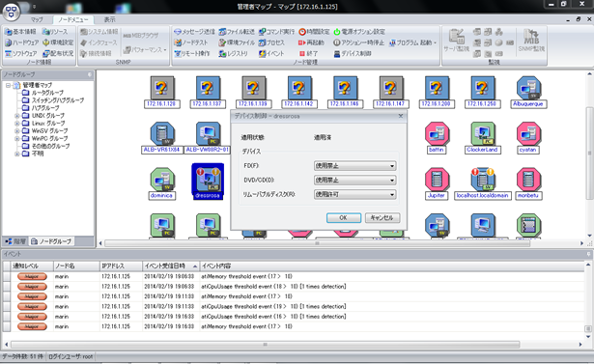This screenshot has height=364, width=594.
Task: Select the atiMemory event at 19:06:33
Action: coord(294,276)
